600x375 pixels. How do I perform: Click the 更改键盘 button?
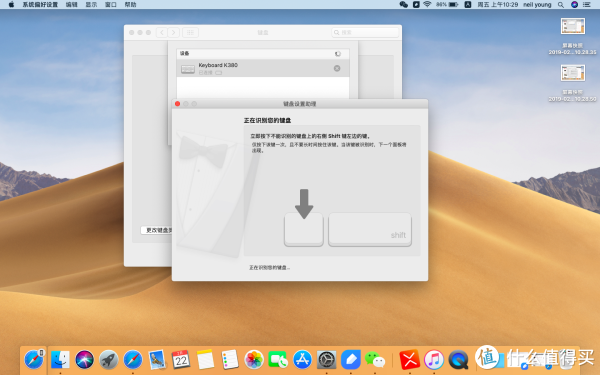click(157, 230)
